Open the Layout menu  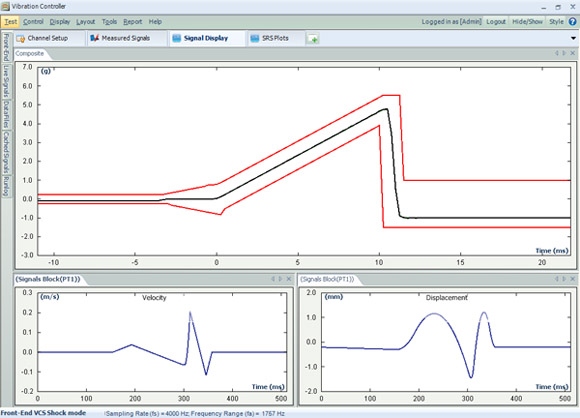[x=85, y=22]
